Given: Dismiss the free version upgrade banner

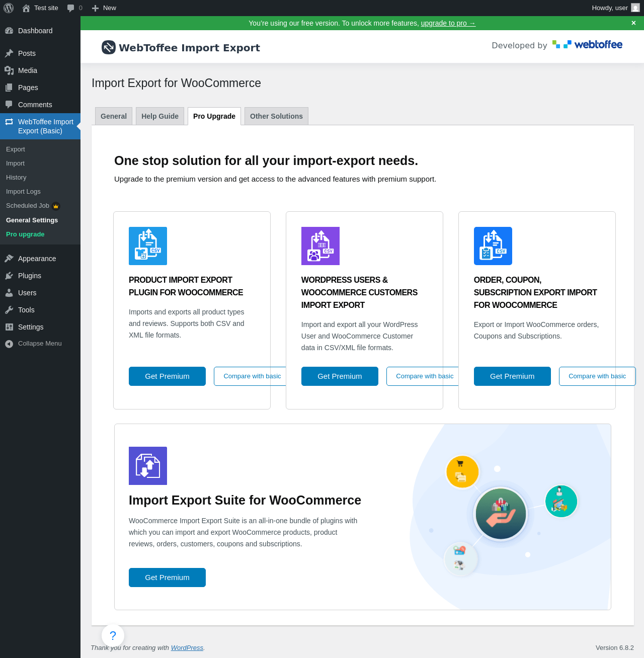Looking at the screenshot, I should point(633,23).
